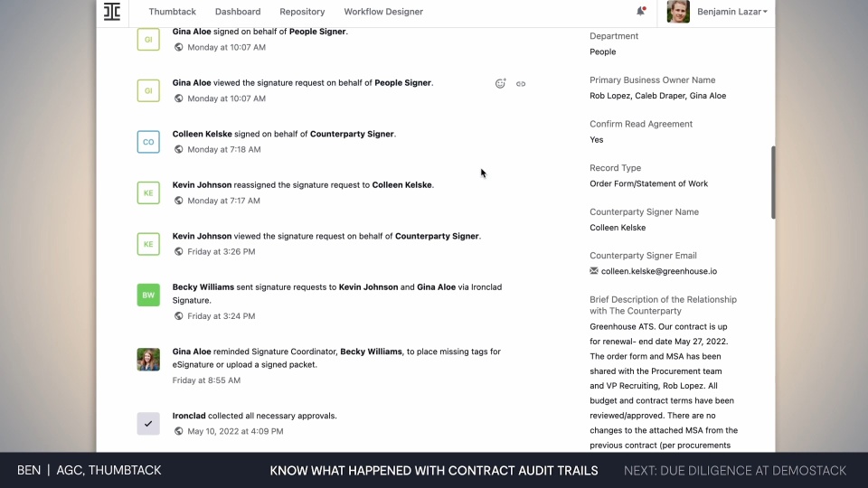Click checkmark icon beside Ironclad approvals
The width and height of the screenshot is (868, 488).
(x=148, y=423)
